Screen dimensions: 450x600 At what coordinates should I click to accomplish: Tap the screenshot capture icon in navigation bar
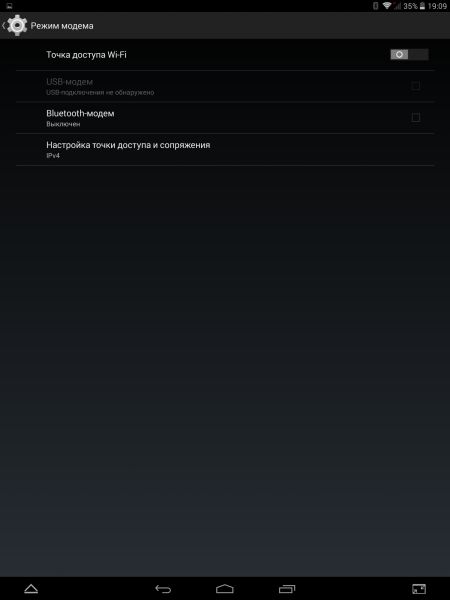click(419, 589)
